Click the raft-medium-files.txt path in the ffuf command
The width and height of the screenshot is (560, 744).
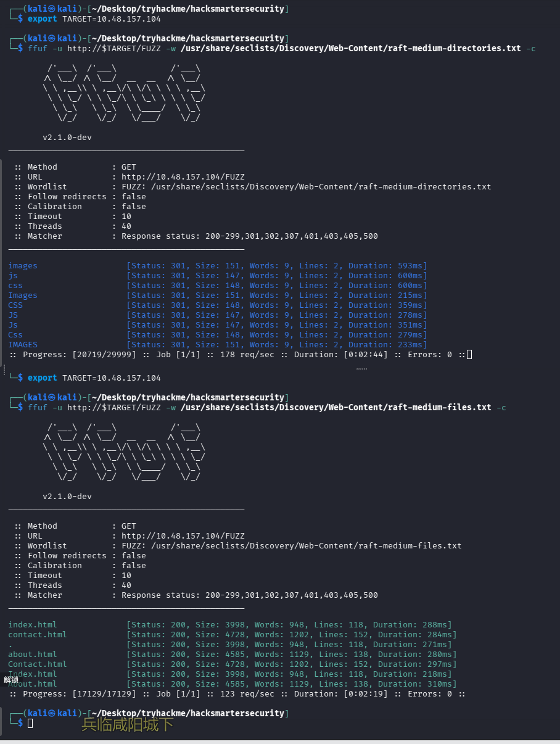(x=337, y=408)
